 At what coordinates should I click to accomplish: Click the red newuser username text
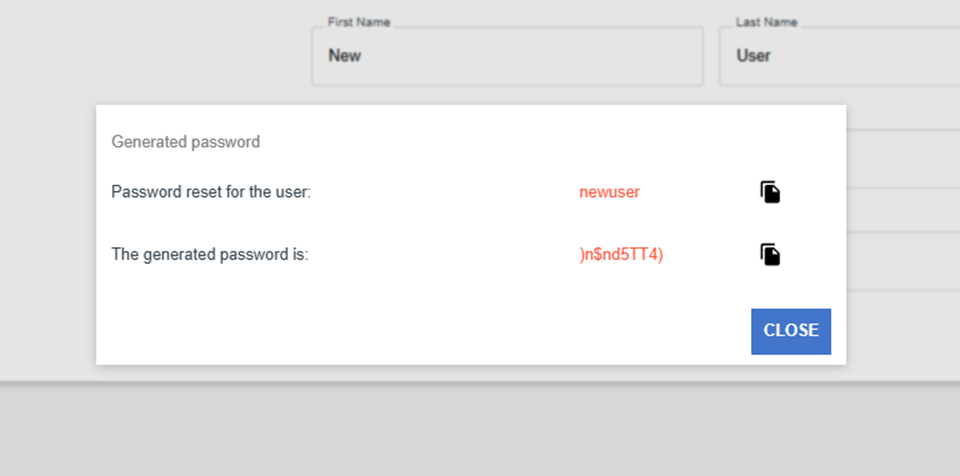point(609,192)
